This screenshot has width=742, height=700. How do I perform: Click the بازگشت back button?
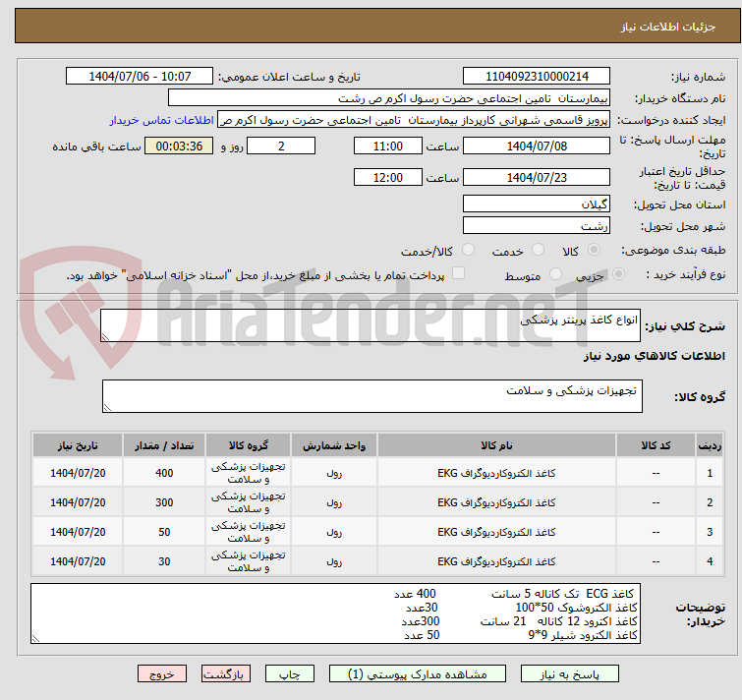(x=227, y=674)
